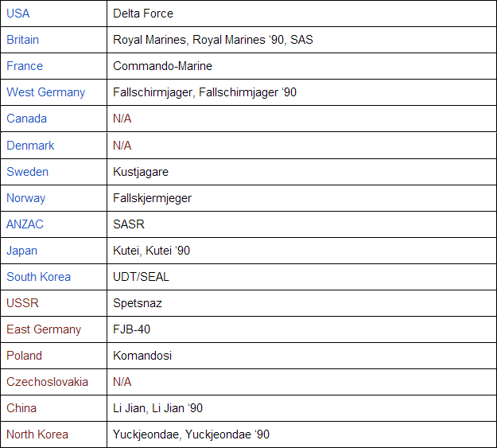Open the USA country link
Image resolution: width=497 pixels, height=448 pixels.
pos(19,14)
